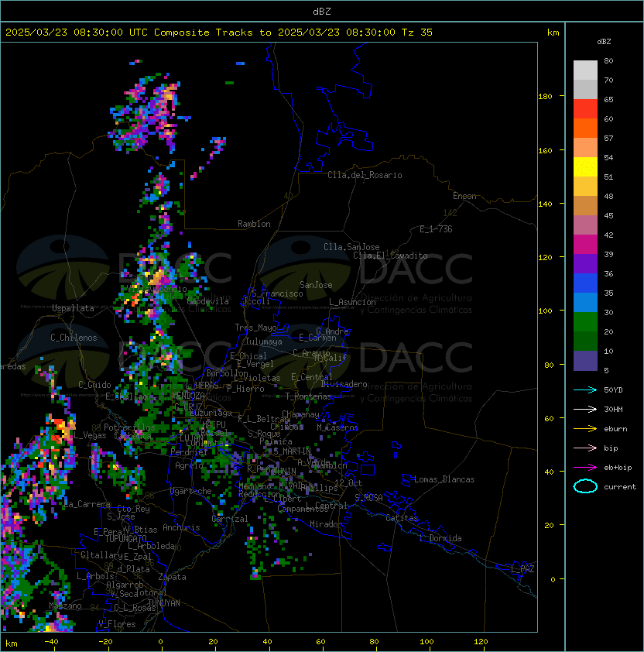644x652 pixels.
Task: Pick the royal blue 35–36 dBZ swatch
Action: 585,283
